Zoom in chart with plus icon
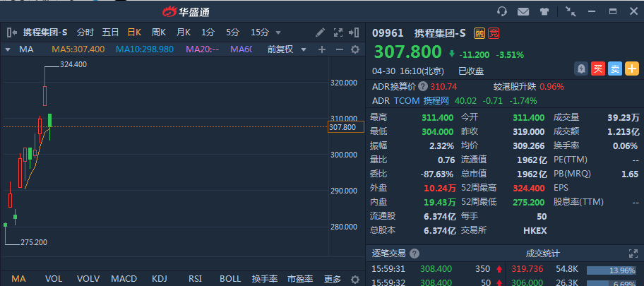The height and width of the screenshot is (286, 644). tap(322, 49)
